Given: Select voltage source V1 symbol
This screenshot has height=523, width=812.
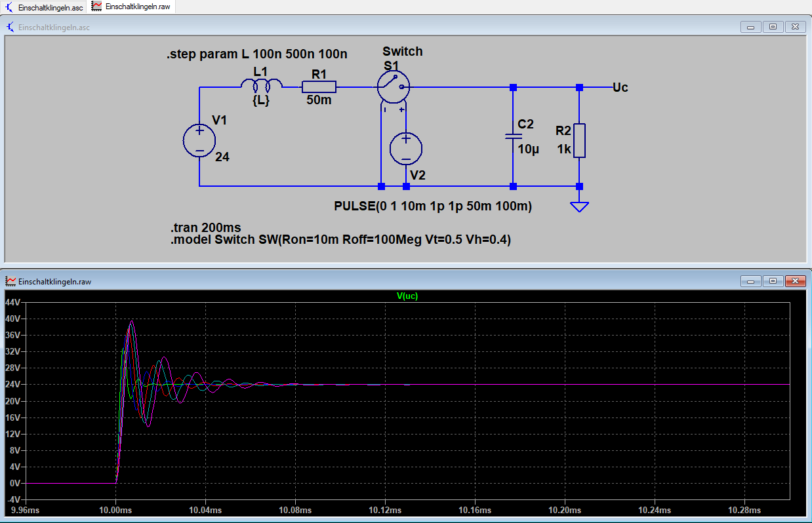Looking at the screenshot, I should coord(199,141).
